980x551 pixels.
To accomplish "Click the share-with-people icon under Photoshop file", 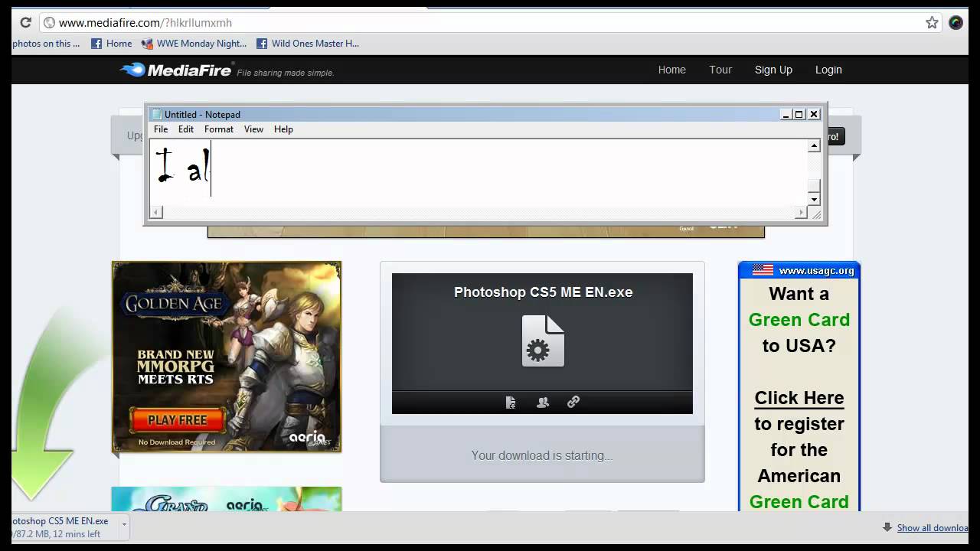I will pos(543,403).
